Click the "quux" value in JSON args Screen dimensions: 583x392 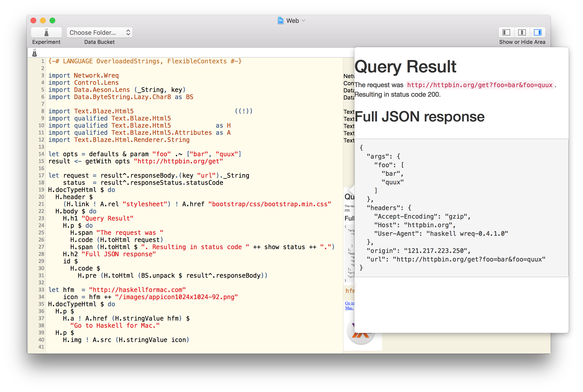coord(392,182)
